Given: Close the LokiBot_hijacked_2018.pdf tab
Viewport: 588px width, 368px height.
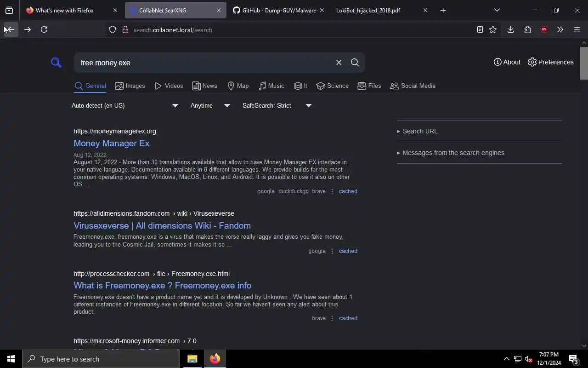Looking at the screenshot, I should (425, 10).
